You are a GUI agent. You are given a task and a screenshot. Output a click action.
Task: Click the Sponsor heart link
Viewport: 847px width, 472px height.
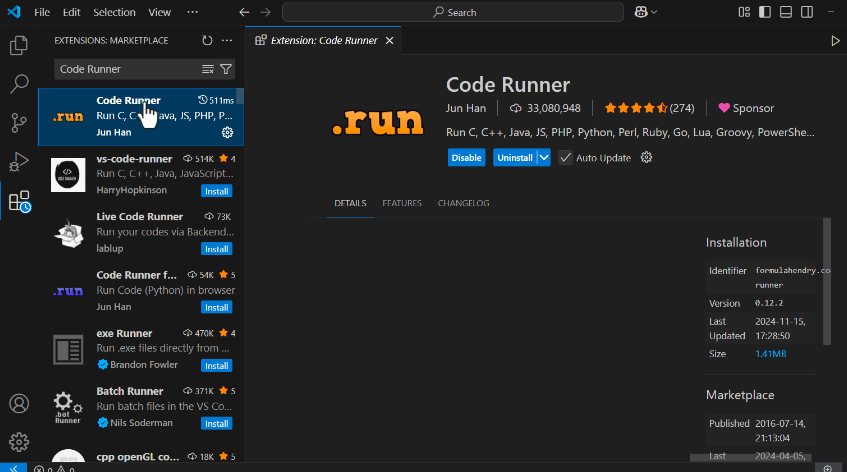pos(746,108)
